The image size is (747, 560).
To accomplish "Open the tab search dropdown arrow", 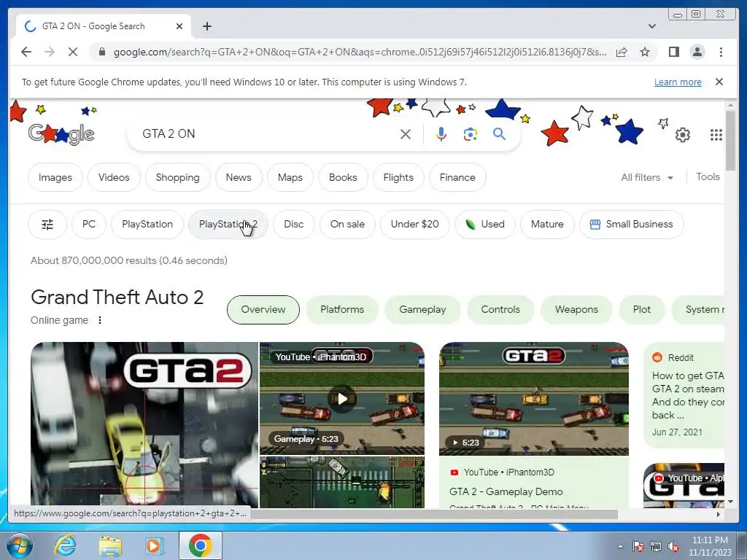I will pos(651,26).
